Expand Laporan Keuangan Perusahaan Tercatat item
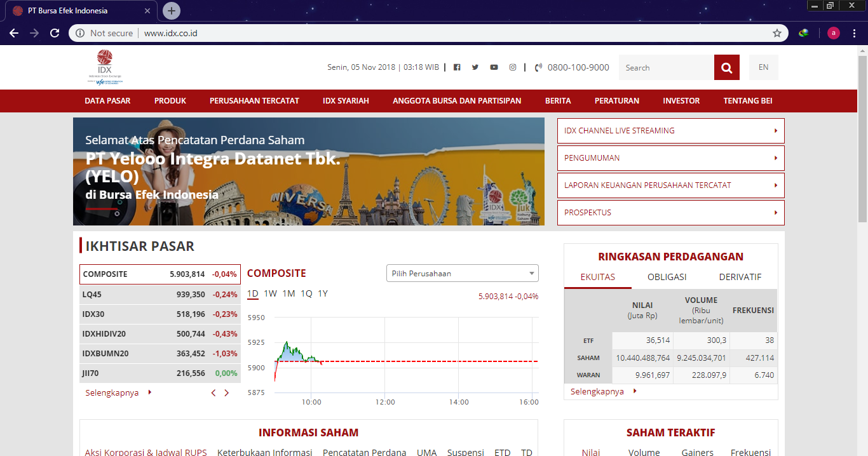Image resolution: width=868 pixels, height=456 pixels. [671, 185]
